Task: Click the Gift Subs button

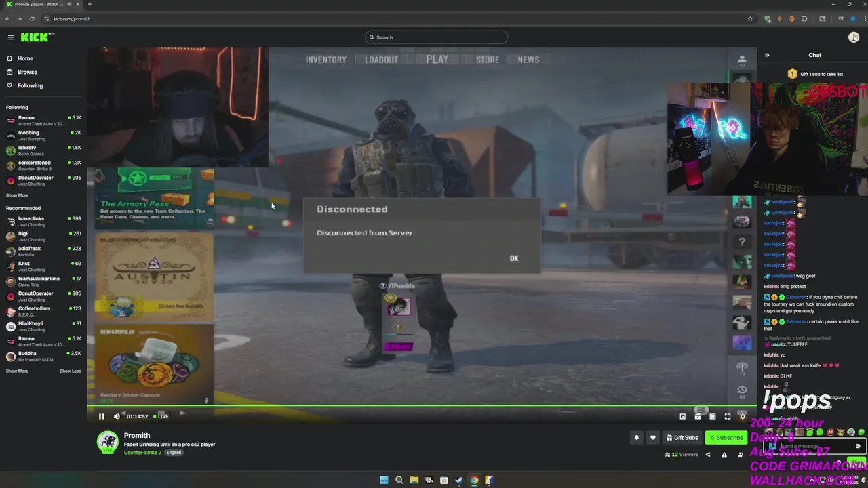Action: click(682, 438)
